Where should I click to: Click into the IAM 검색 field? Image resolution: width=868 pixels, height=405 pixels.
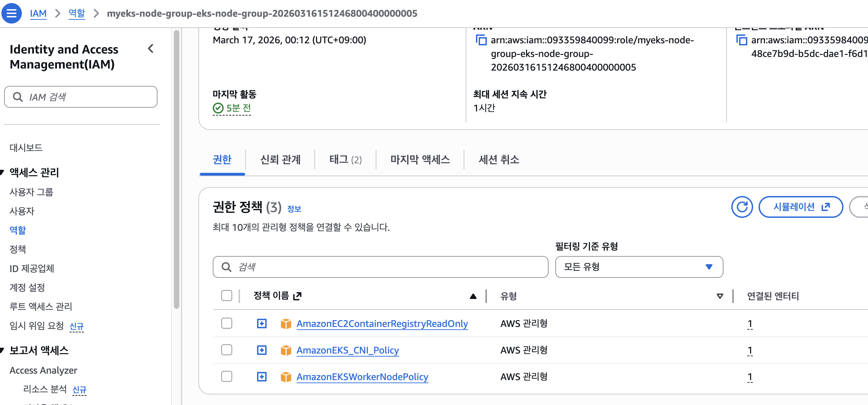coord(81,97)
